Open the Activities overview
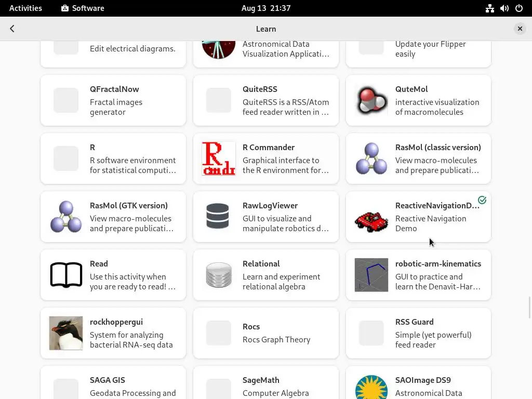Viewport: 532px width, 399px height. pyautogui.click(x=25, y=8)
